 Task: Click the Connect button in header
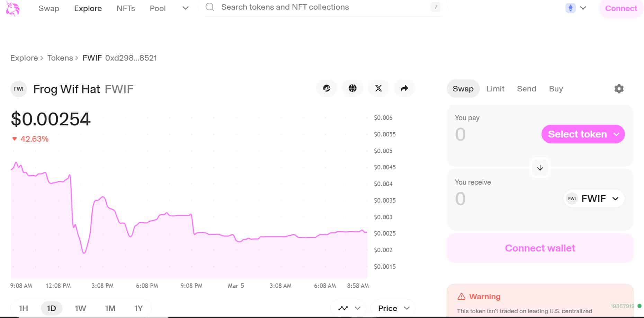pyautogui.click(x=621, y=8)
